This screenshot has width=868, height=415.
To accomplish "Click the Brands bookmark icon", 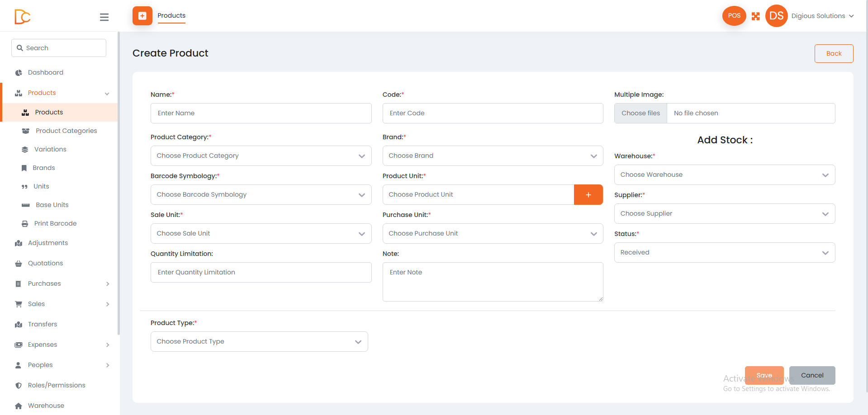I will [24, 168].
